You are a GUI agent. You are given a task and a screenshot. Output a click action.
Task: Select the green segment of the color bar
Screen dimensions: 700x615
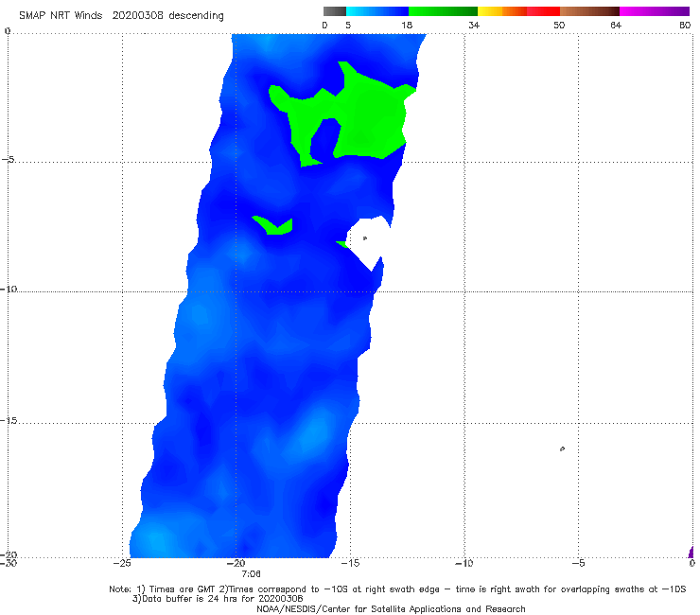tap(443, 11)
